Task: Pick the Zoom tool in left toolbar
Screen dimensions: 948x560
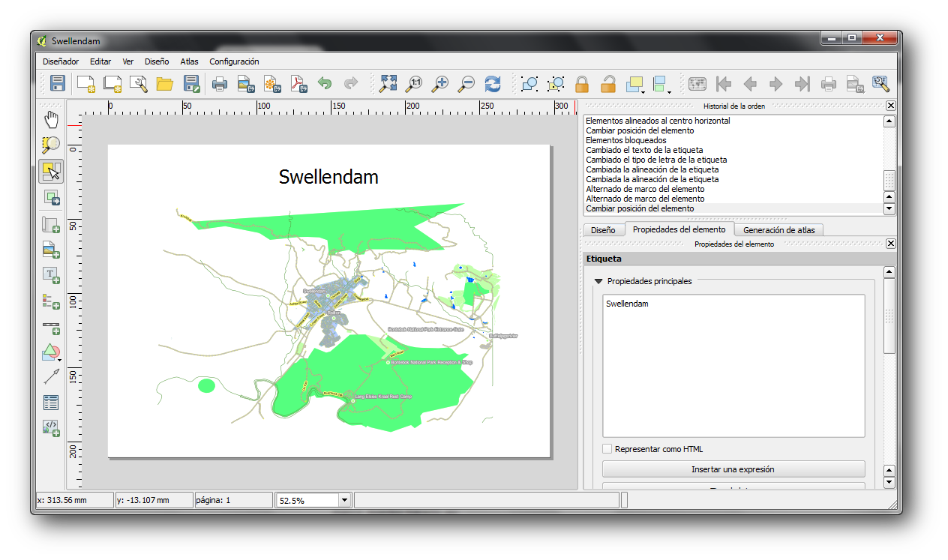Action: coord(51,145)
